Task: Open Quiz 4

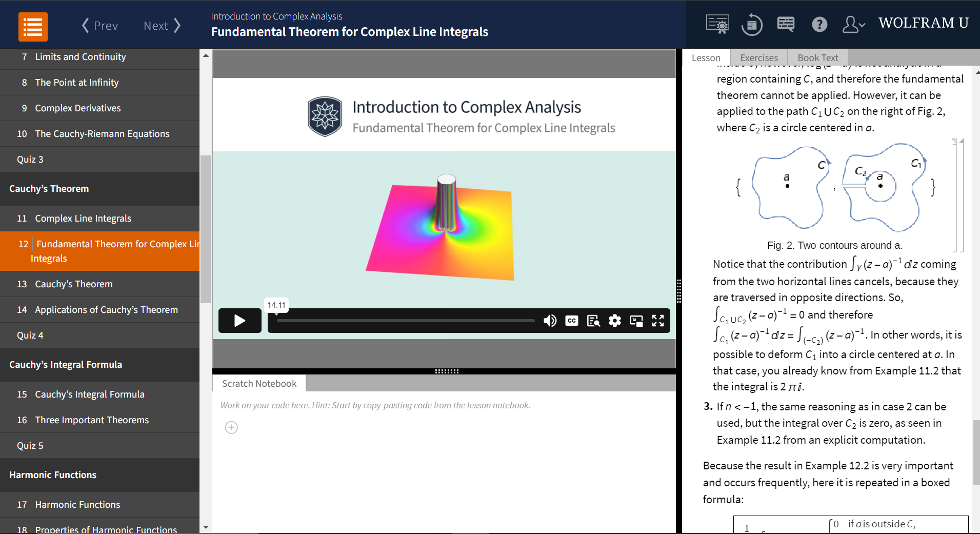Action: coord(99,335)
